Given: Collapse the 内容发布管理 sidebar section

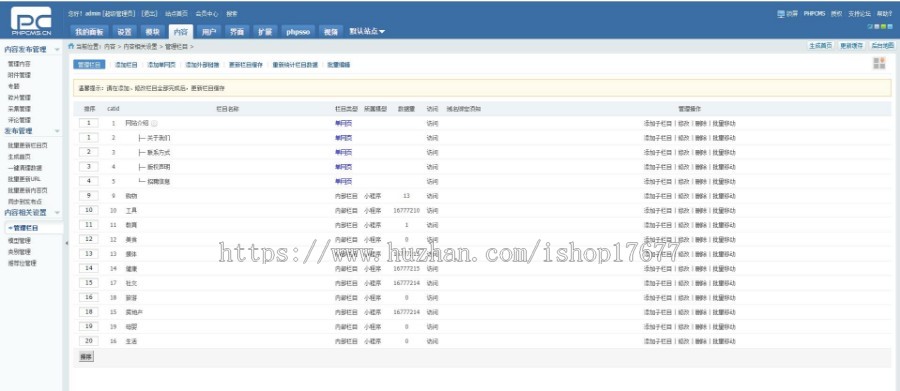Looking at the screenshot, I should [x=57, y=50].
